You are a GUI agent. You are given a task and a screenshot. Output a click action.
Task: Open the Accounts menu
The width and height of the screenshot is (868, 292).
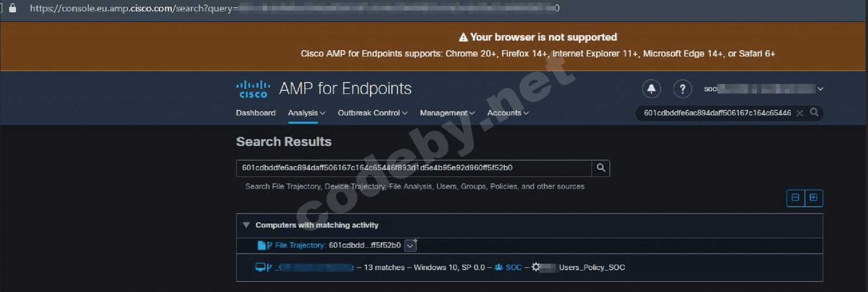click(508, 113)
